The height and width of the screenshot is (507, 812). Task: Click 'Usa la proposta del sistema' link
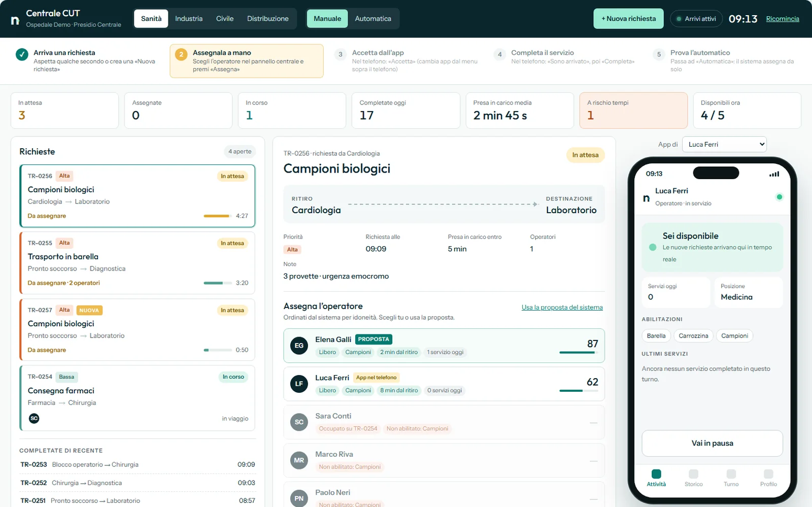click(x=562, y=308)
